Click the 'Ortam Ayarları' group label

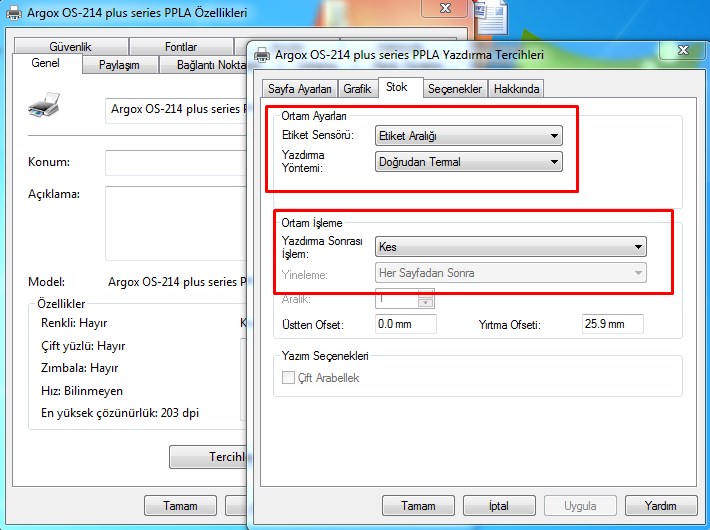[x=314, y=116]
